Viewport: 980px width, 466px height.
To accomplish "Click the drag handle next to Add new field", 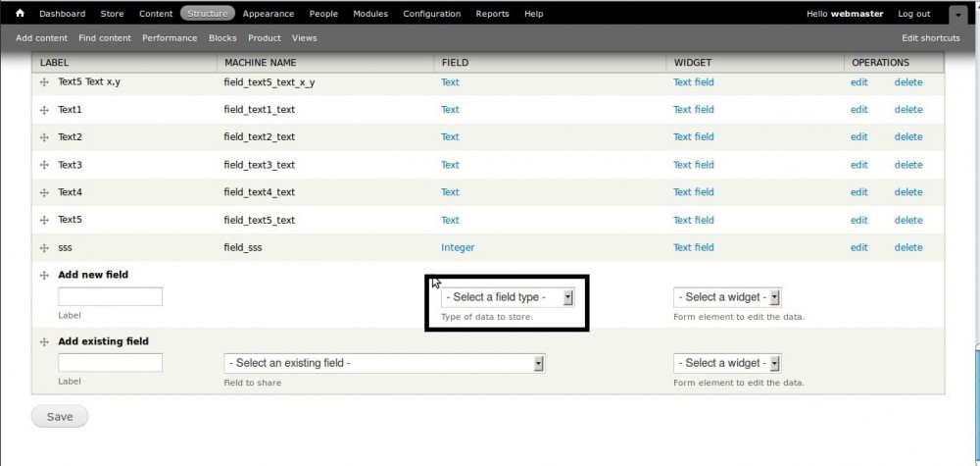I will click(44, 276).
